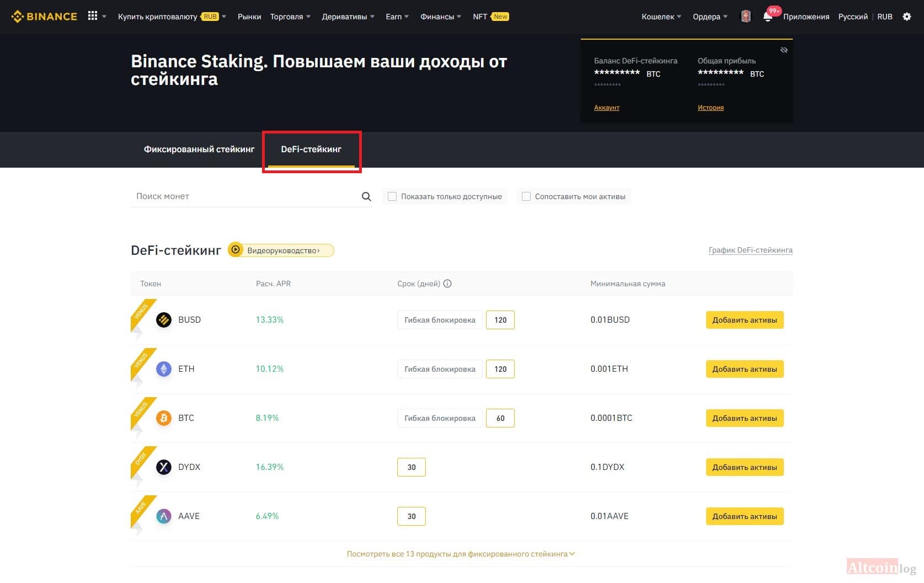This screenshot has height=583, width=924.
Task: Open the notifications bell
Action: tap(767, 17)
